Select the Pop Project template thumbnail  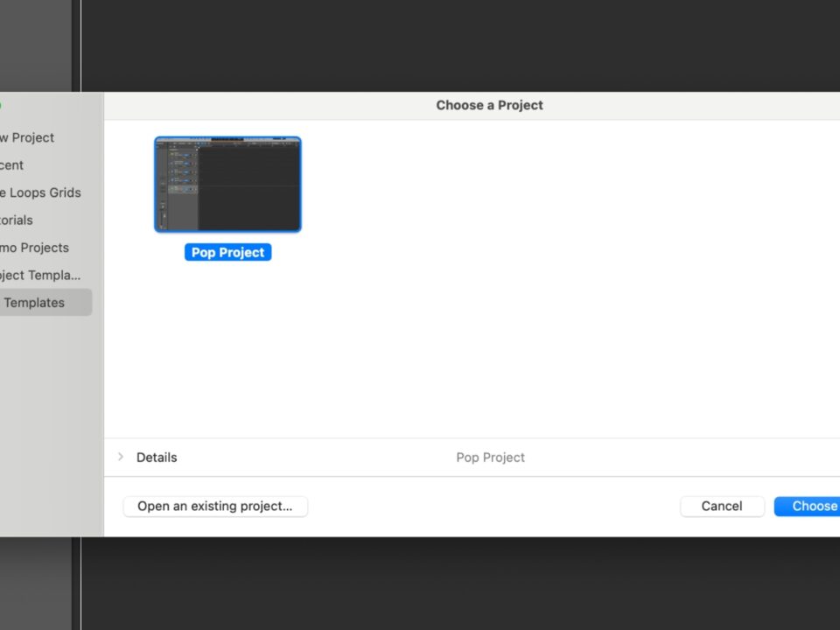point(227,185)
